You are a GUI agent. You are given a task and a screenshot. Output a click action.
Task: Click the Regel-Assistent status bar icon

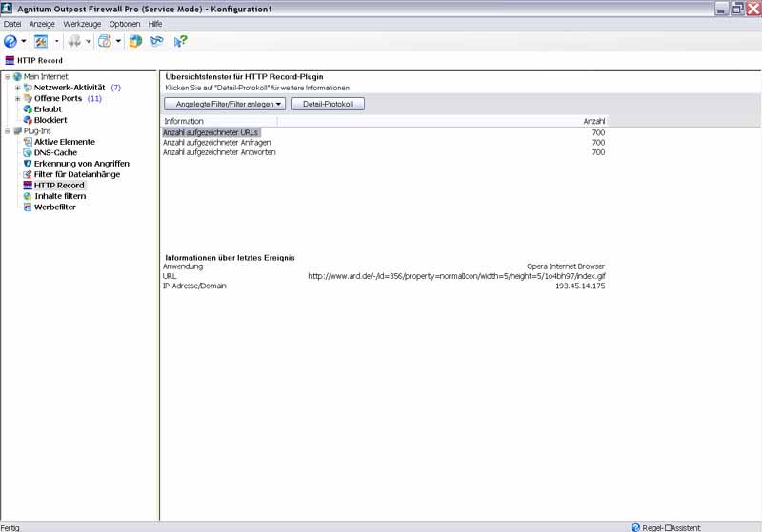pos(635,526)
